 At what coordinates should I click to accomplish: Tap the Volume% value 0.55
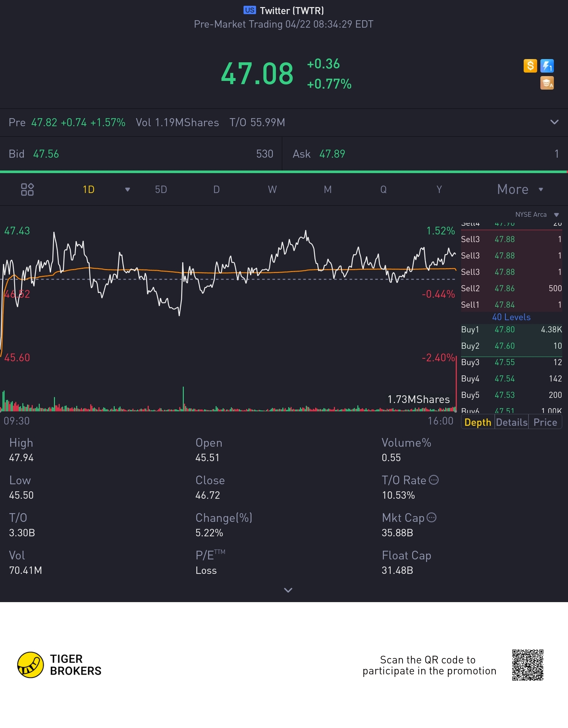click(x=391, y=458)
